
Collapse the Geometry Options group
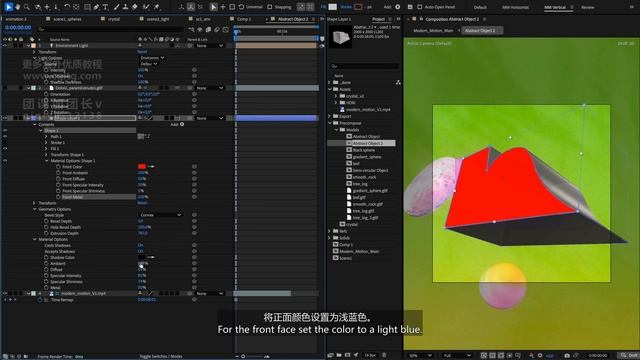pyautogui.click(x=35, y=209)
